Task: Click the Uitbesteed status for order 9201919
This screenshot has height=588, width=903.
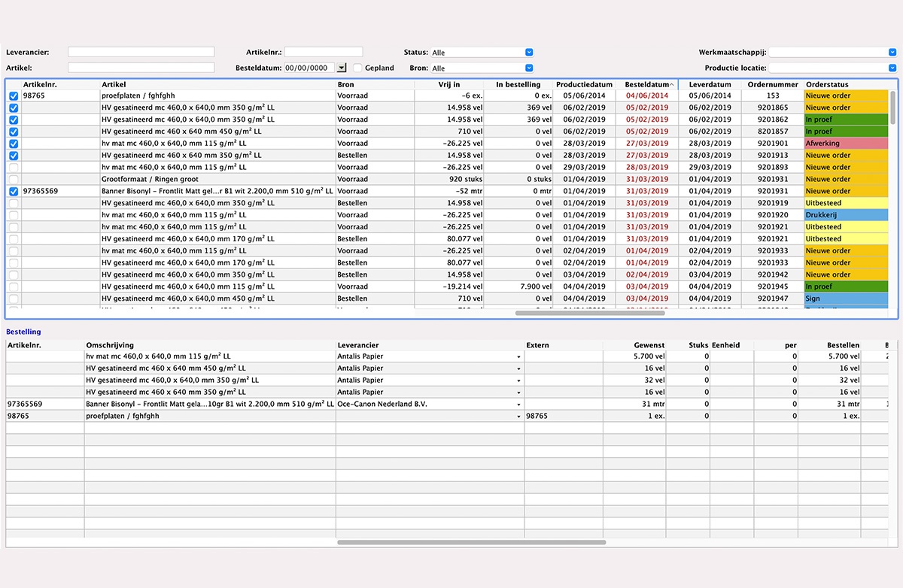Action: click(847, 203)
